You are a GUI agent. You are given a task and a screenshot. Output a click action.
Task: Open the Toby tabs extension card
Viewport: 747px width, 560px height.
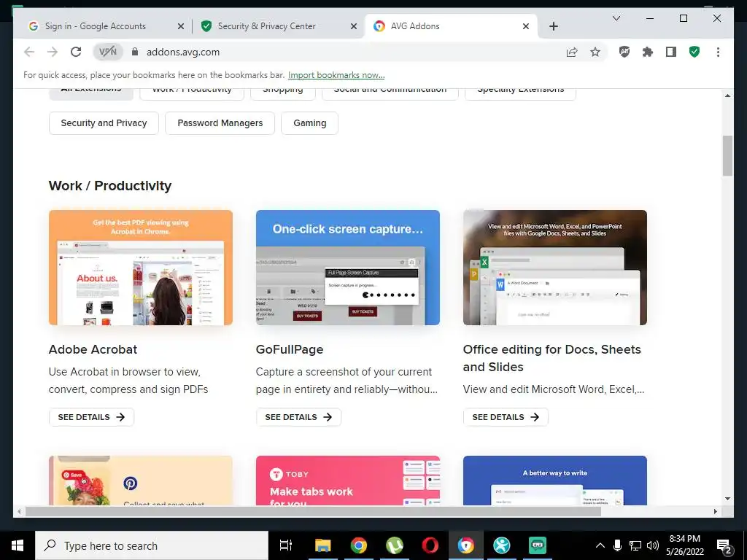(x=348, y=481)
